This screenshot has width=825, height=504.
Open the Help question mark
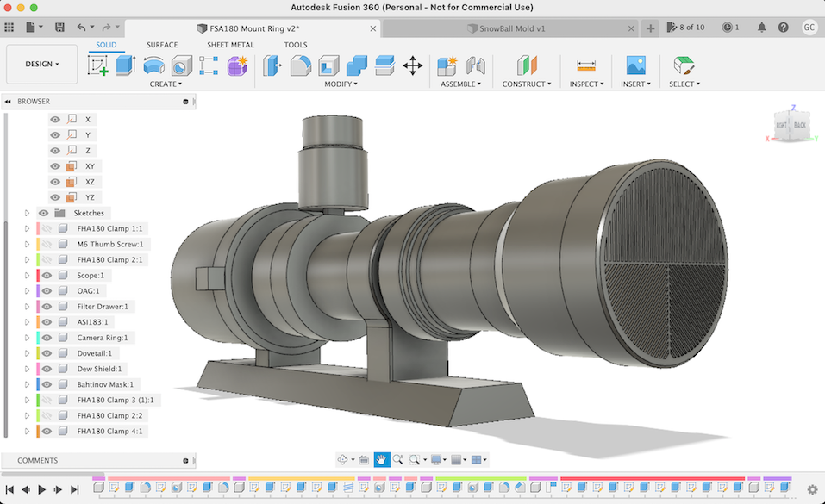tap(783, 28)
